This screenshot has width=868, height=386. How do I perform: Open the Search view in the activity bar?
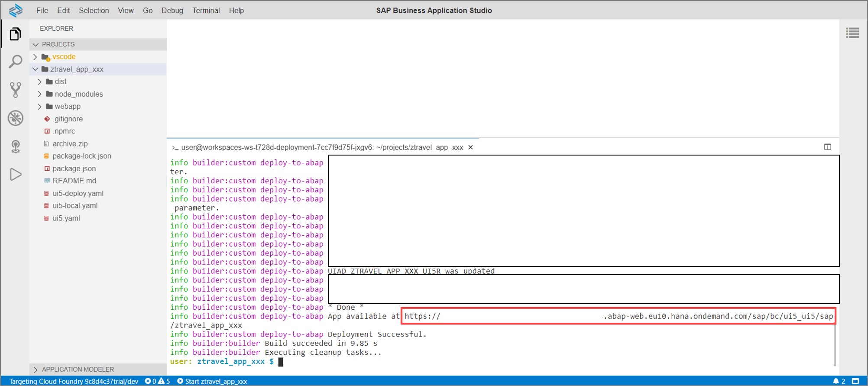tap(15, 62)
